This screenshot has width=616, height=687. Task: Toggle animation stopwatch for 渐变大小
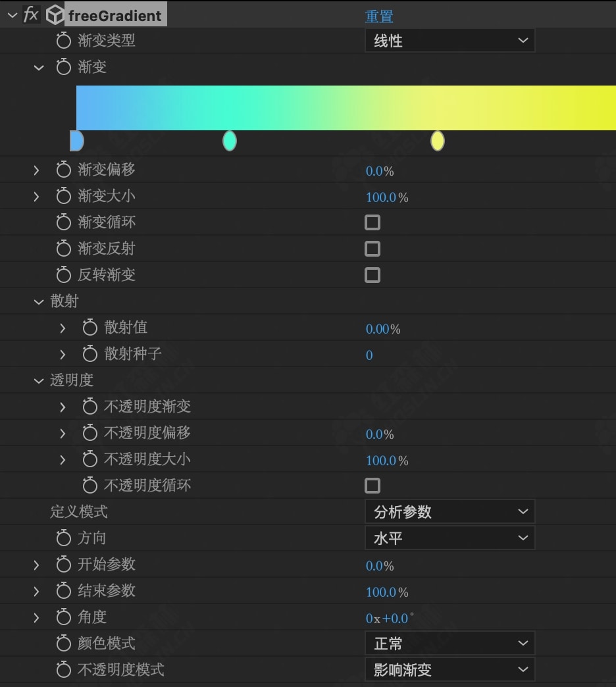point(63,196)
